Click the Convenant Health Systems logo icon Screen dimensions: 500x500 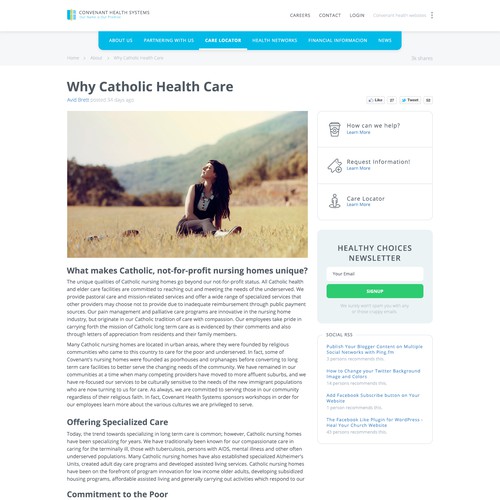(x=71, y=15)
